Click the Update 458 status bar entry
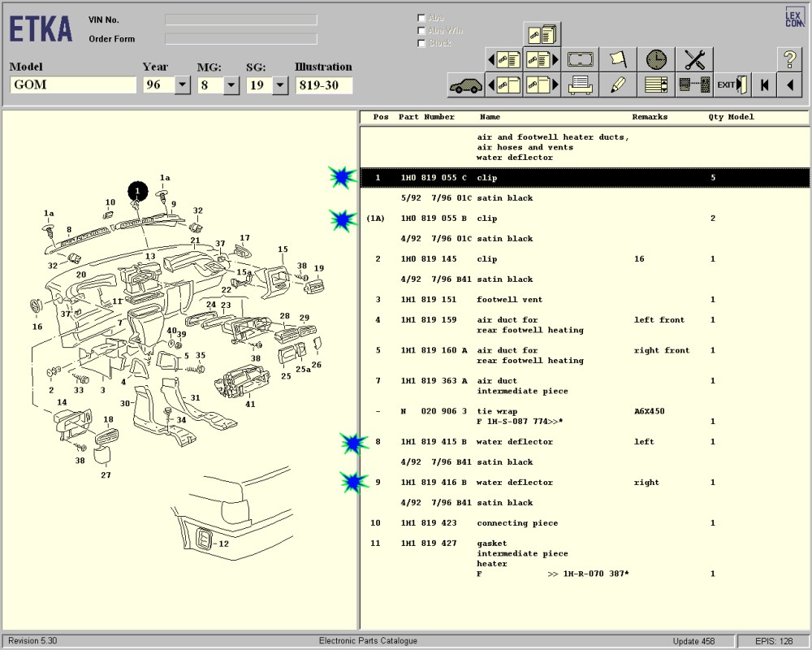This screenshot has width=812, height=650. tap(693, 641)
